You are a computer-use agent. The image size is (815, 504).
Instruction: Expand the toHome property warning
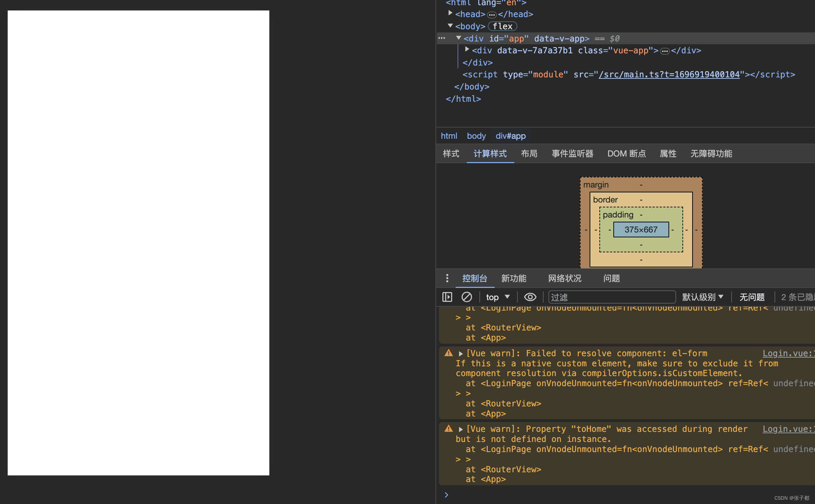click(x=461, y=429)
